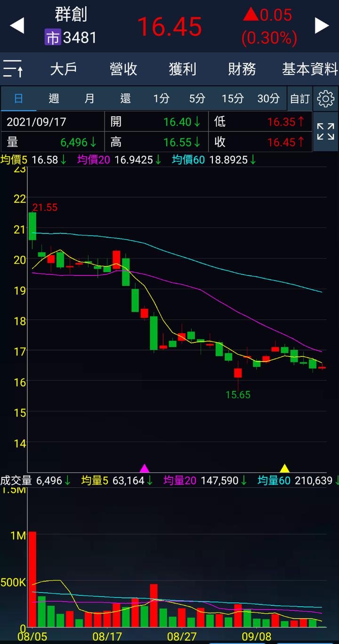Screen dimensions: 339x644
Task: Switch to 30分 chart
Action: point(268,98)
